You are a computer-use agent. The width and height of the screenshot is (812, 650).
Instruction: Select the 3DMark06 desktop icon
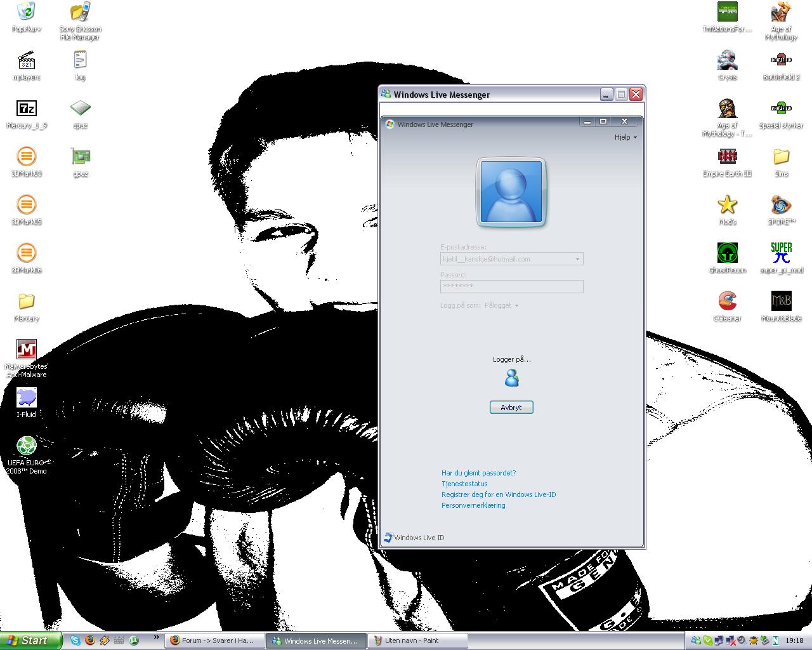[27, 258]
